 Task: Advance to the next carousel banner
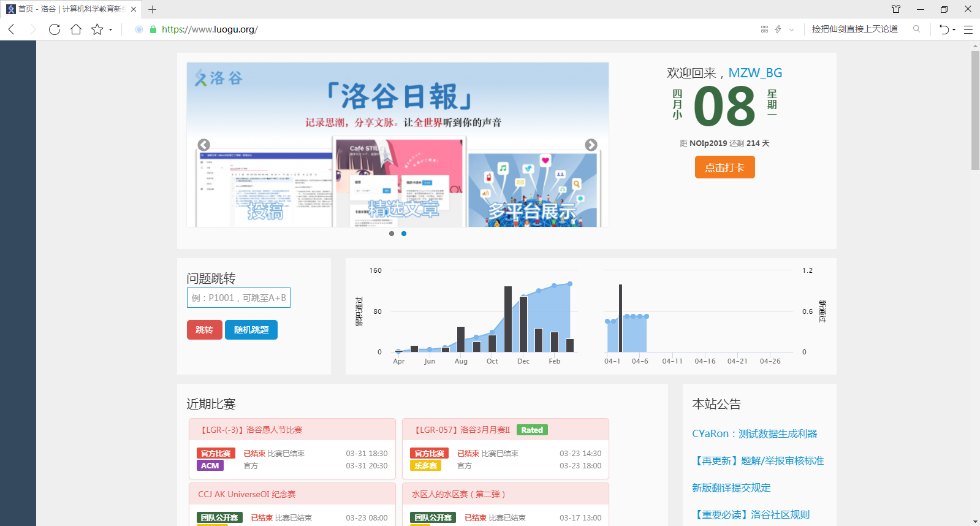(591, 145)
